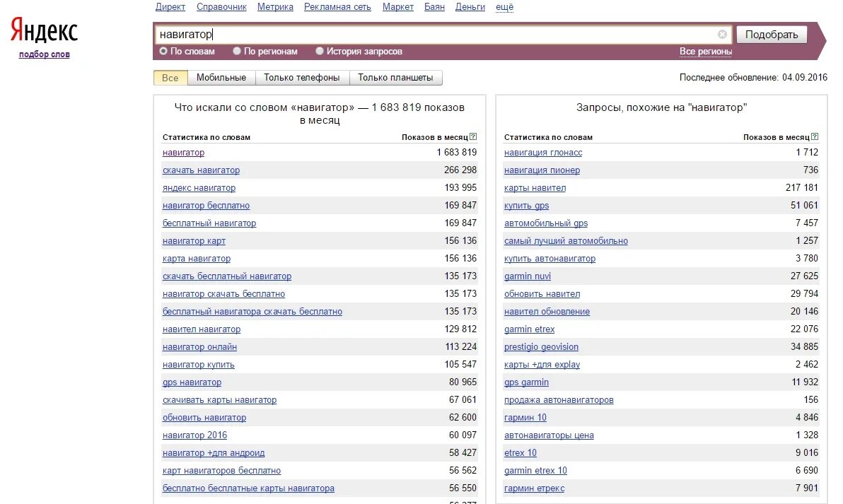Image resolution: width=843 pixels, height=504 pixels.
Task: Open the навигатор 2016 keyword link
Action: tap(194, 435)
